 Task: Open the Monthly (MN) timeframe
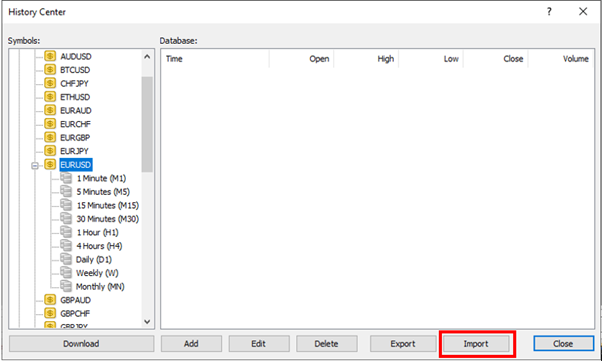(x=100, y=286)
